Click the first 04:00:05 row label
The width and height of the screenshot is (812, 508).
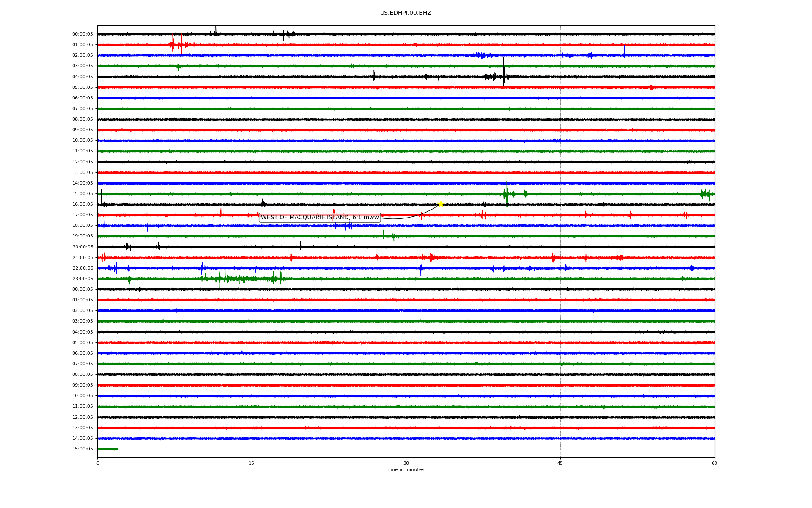pos(82,77)
